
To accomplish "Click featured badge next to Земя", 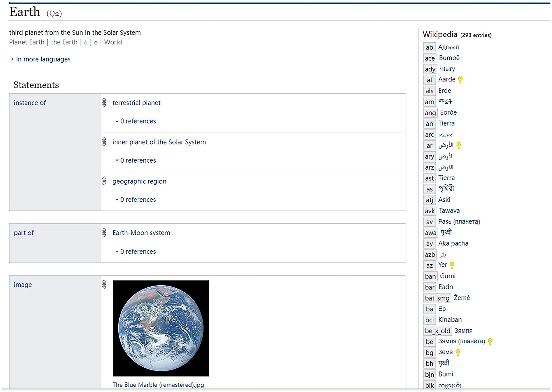I will (458, 352).
